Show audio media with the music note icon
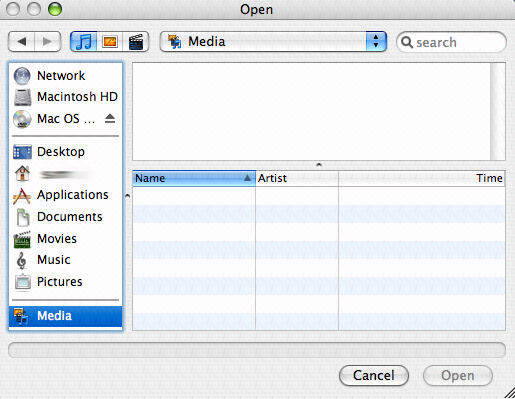The image size is (515, 399). tap(83, 42)
